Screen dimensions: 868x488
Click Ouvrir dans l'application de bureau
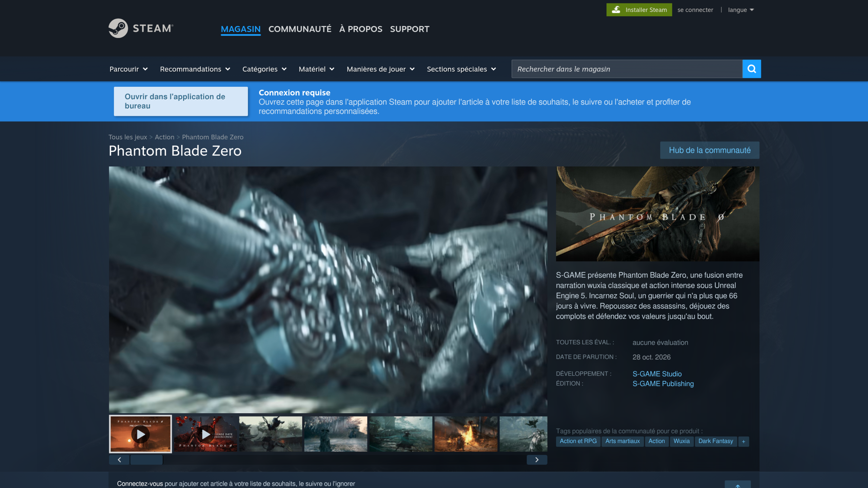[181, 101]
